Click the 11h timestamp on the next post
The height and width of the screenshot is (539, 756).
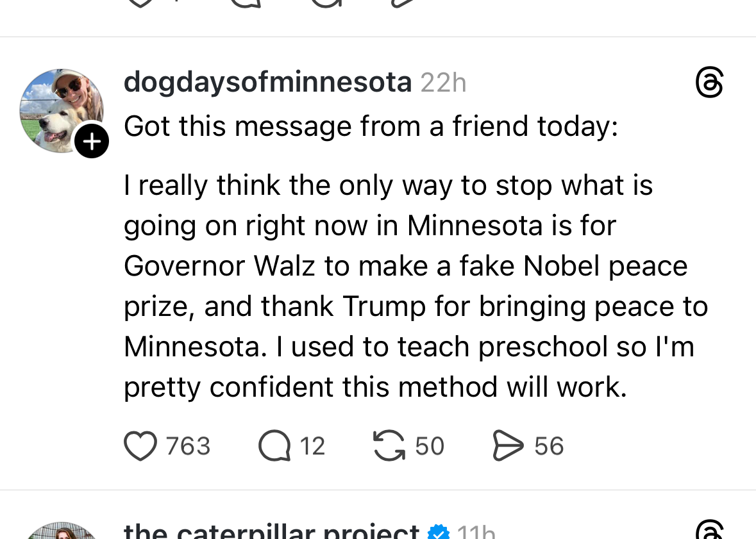[x=476, y=533]
